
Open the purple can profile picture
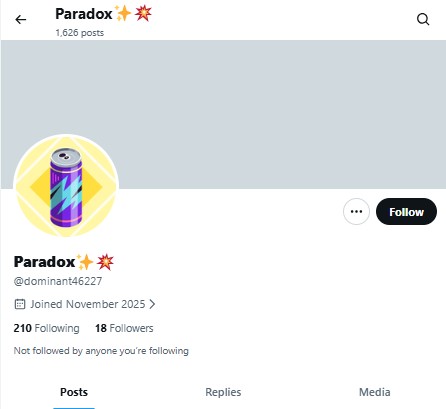(66, 186)
